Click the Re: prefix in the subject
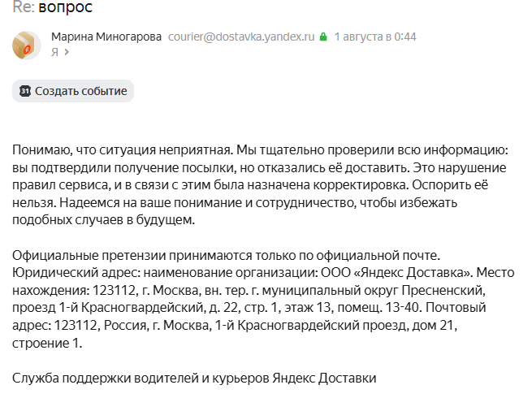Image resolution: width=532 pixels, height=398 pixels. pyautogui.click(x=24, y=6)
